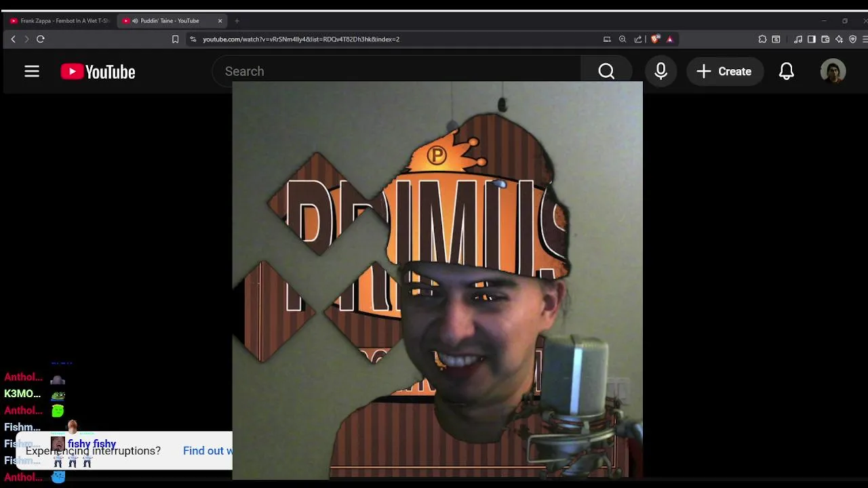This screenshot has height=488, width=868.
Task: Open the zoom magnifier in address bar
Action: (x=623, y=39)
